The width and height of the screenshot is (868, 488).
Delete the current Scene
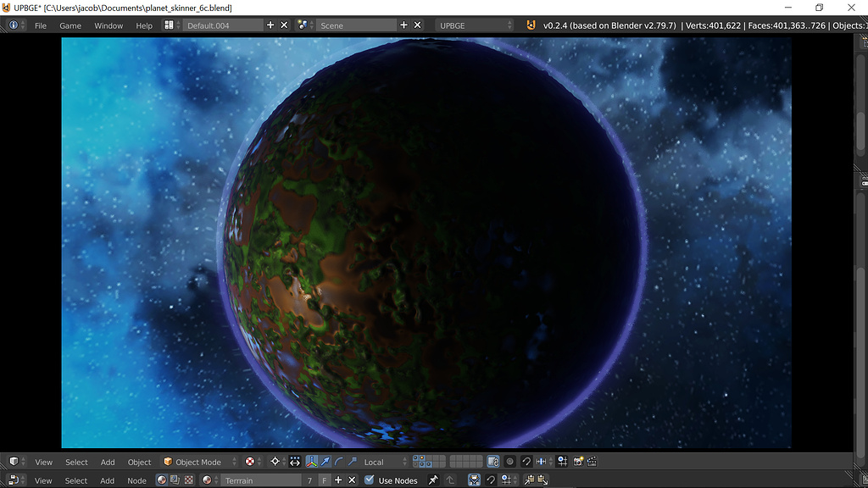[417, 25]
